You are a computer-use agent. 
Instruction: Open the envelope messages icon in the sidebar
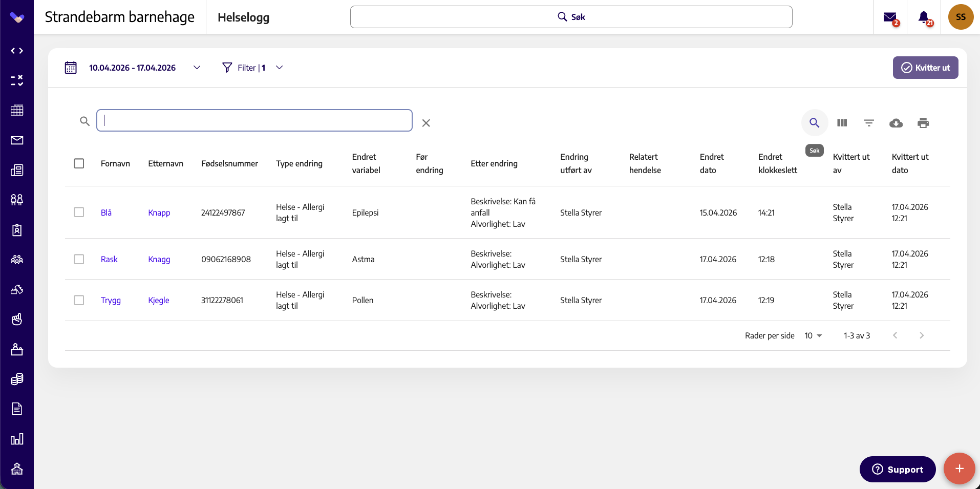pyautogui.click(x=17, y=140)
